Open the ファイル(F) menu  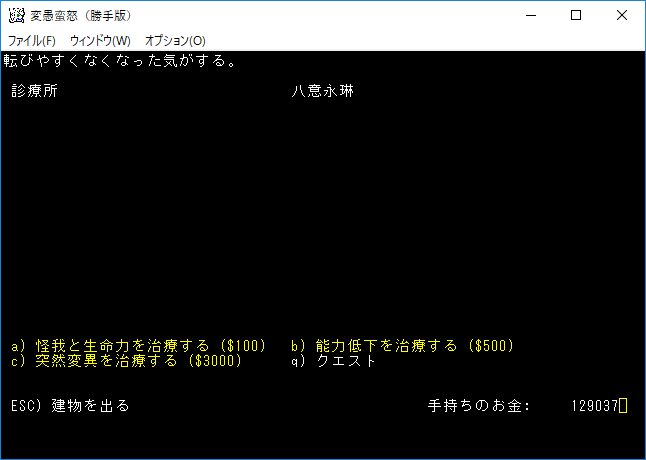pos(32,41)
